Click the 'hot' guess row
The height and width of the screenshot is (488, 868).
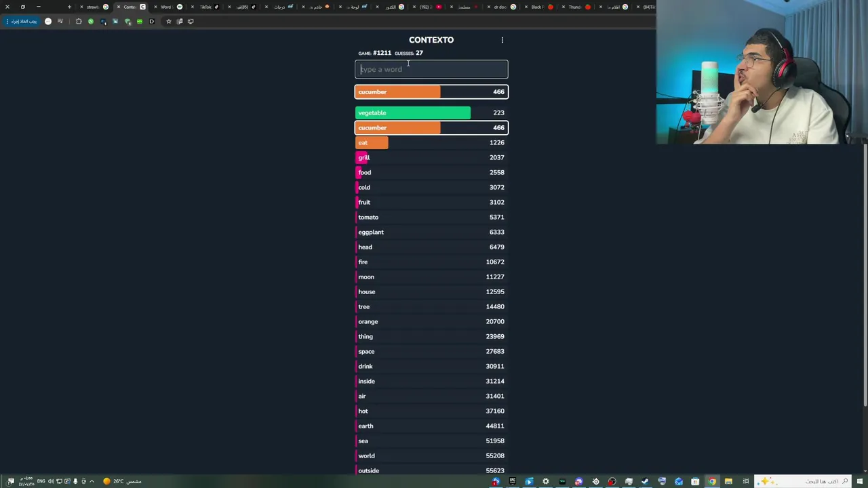(x=431, y=411)
